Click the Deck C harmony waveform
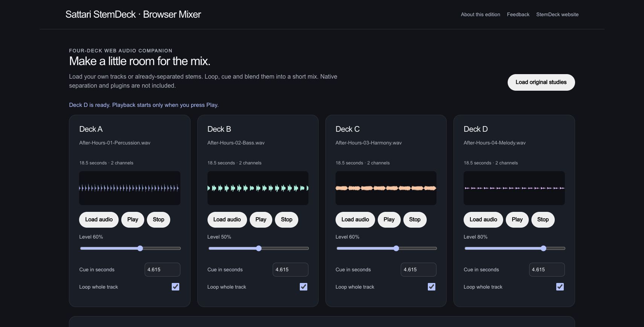The image size is (644, 327). point(386,188)
